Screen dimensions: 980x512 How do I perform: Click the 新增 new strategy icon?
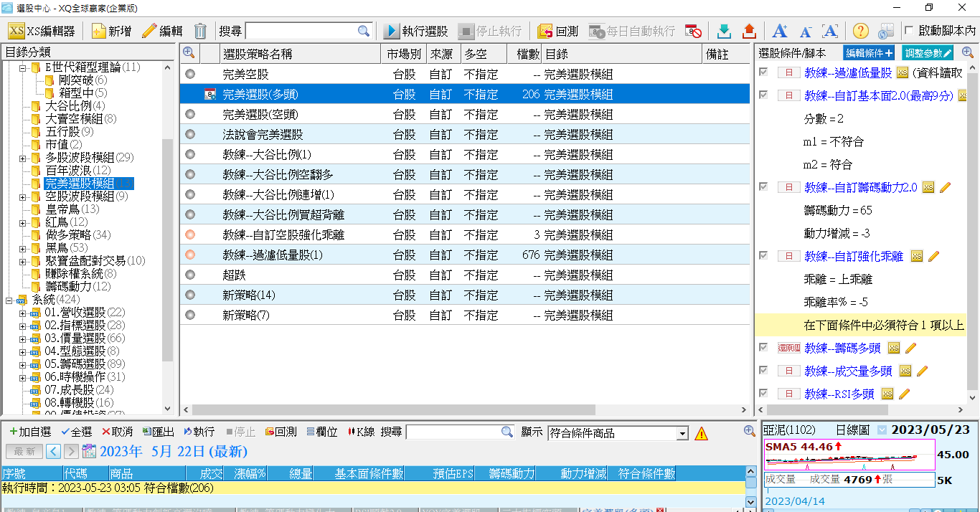pos(111,31)
